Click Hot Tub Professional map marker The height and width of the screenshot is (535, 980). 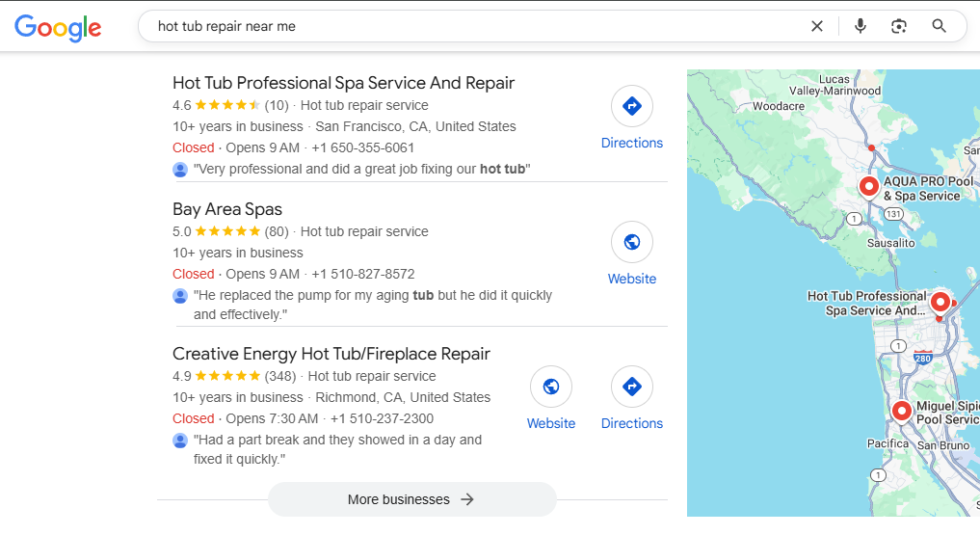pyautogui.click(x=940, y=303)
